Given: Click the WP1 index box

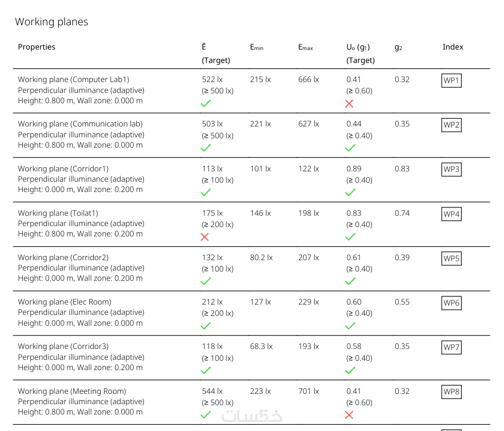Looking at the screenshot, I should 451,81.
